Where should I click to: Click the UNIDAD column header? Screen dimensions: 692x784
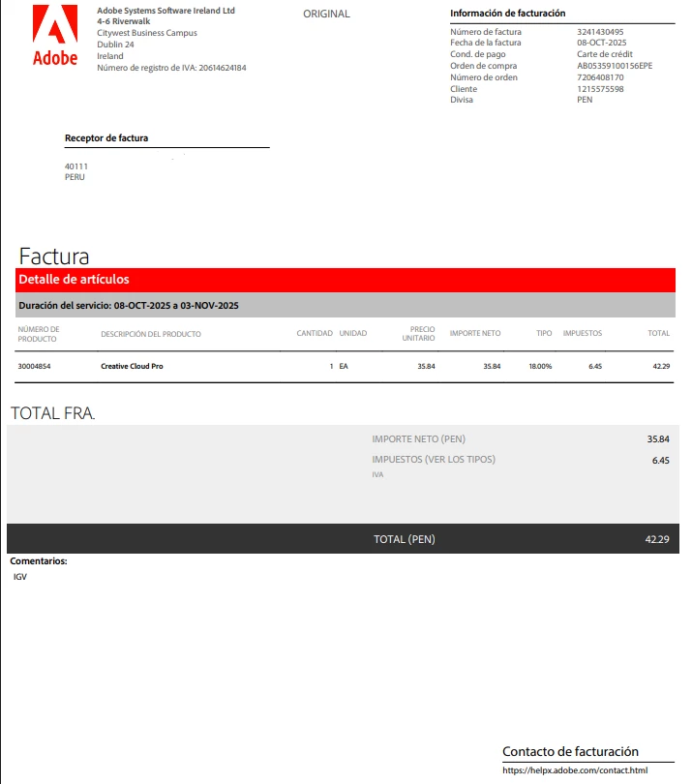[353, 334]
